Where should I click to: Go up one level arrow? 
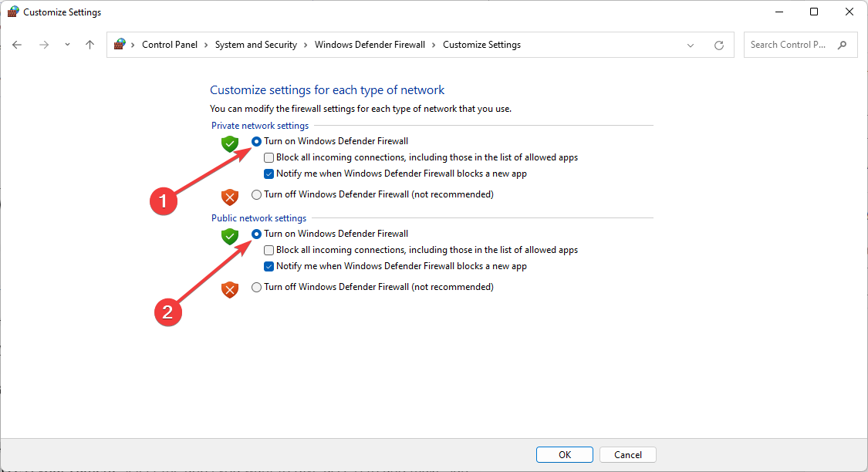90,45
